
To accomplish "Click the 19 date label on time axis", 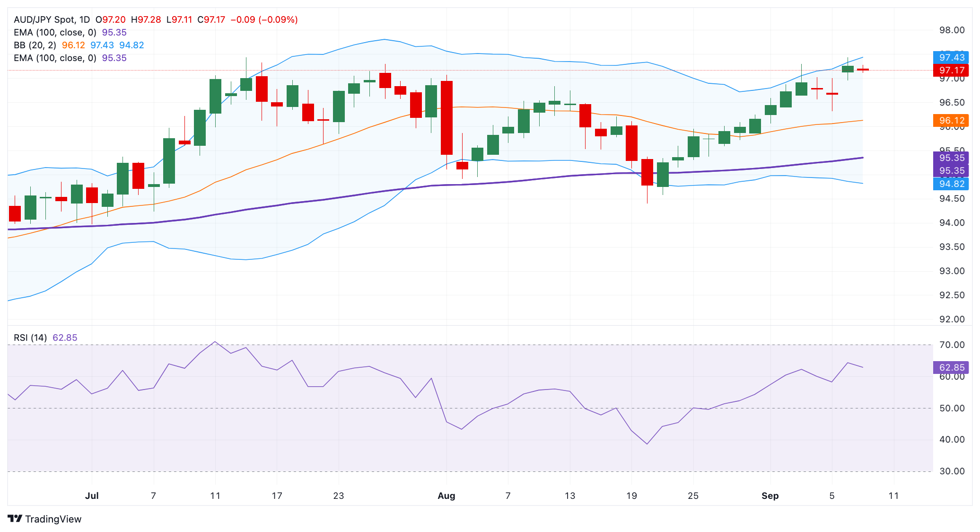I will click(631, 496).
